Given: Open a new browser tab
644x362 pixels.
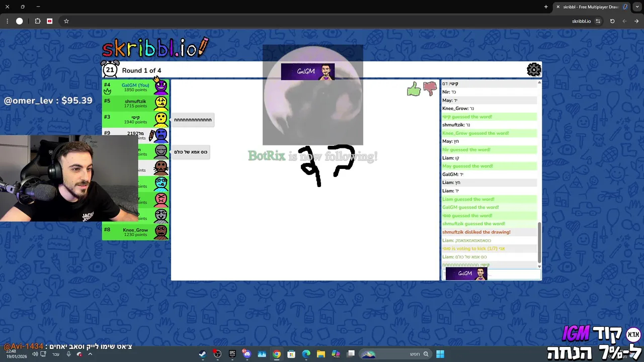Looking at the screenshot, I should pos(546,7).
